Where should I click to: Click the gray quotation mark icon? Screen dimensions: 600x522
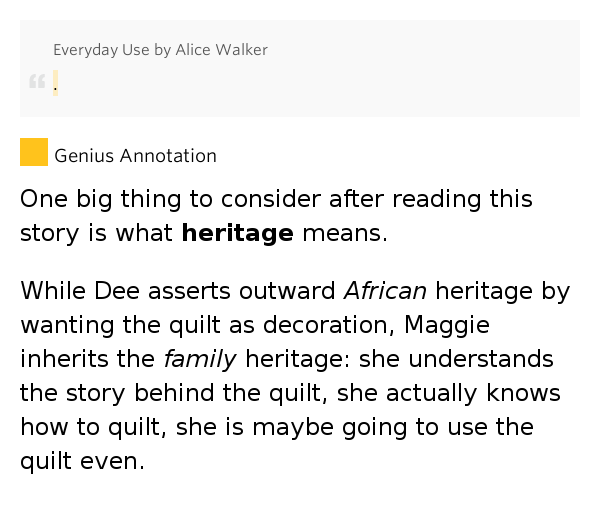(x=38, y=81)
